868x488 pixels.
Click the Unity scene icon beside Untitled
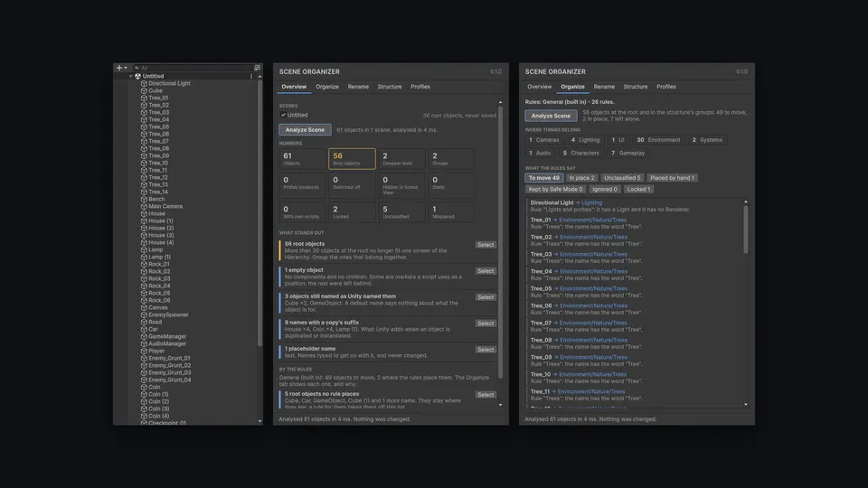(x=137, y=76)
